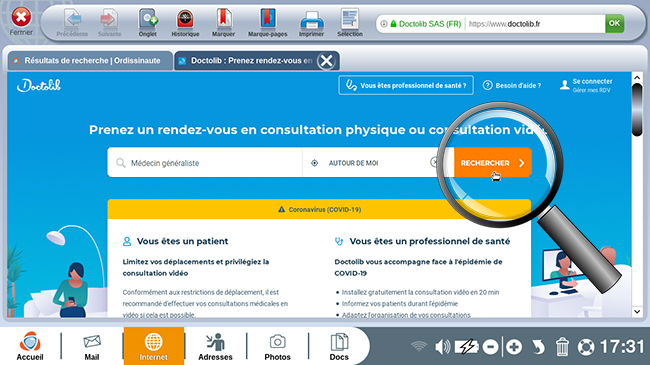
Task: Activate the Sélection tool
Action: pos(350,23)
